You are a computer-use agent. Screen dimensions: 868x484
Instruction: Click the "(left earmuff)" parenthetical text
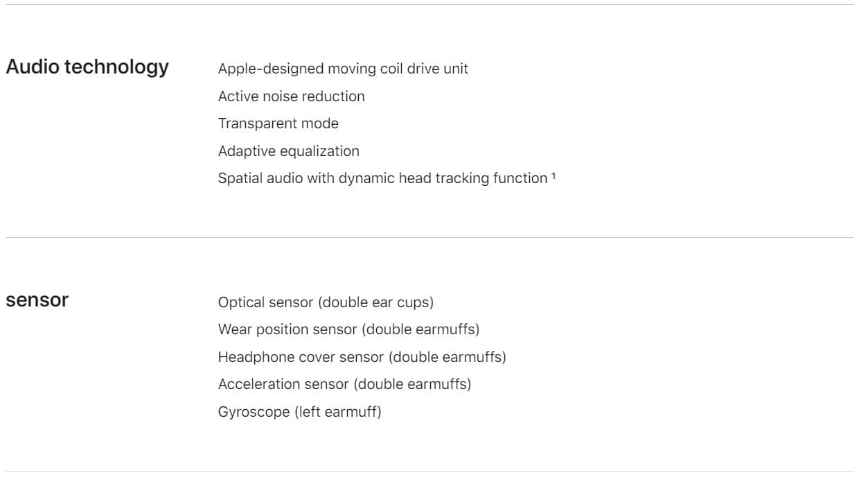(337, 412)
